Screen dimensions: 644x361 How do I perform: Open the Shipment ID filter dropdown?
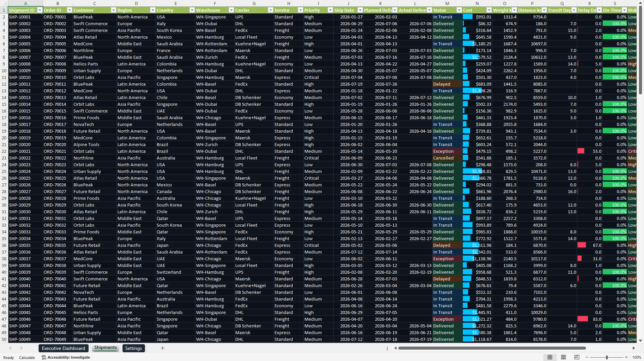point(40,10)
